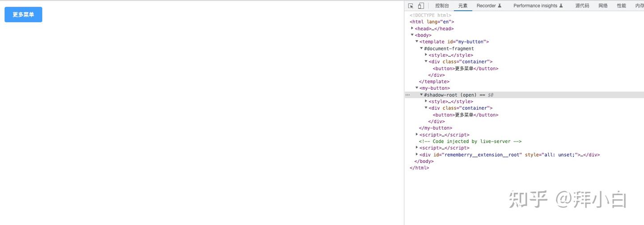Expand the first script node

click(x=417, y=134)
